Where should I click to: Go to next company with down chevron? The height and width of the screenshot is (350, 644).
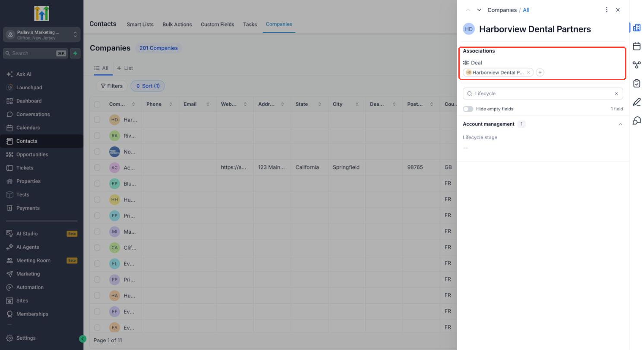479,10
